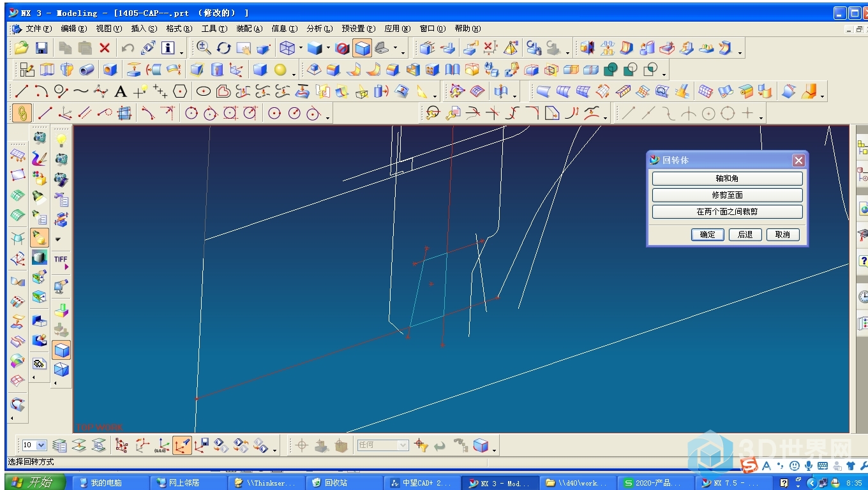Toggle highlighted blue cube at side toolbar bottom
This screenshot has height=490, width=868.
click(61, 350)
